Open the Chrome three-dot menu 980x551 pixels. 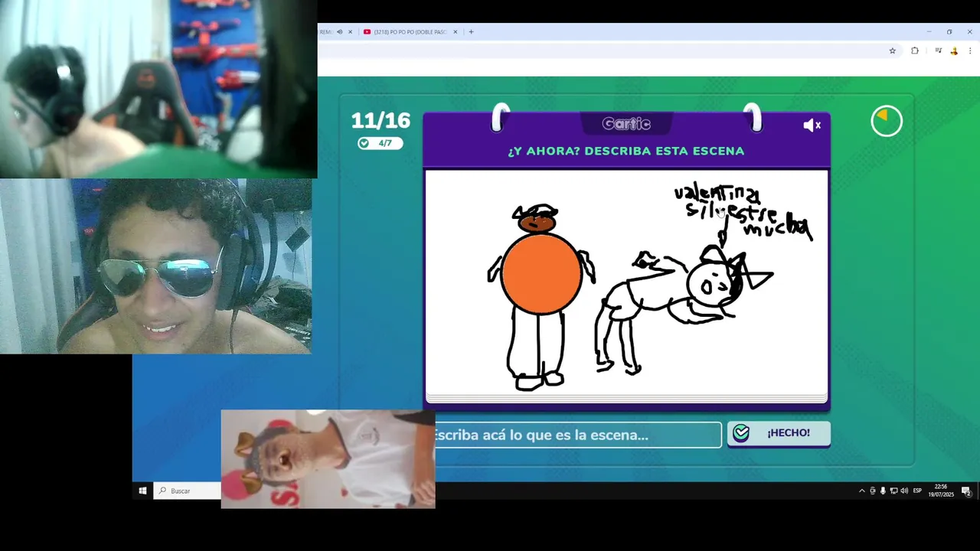click(970, 51)
